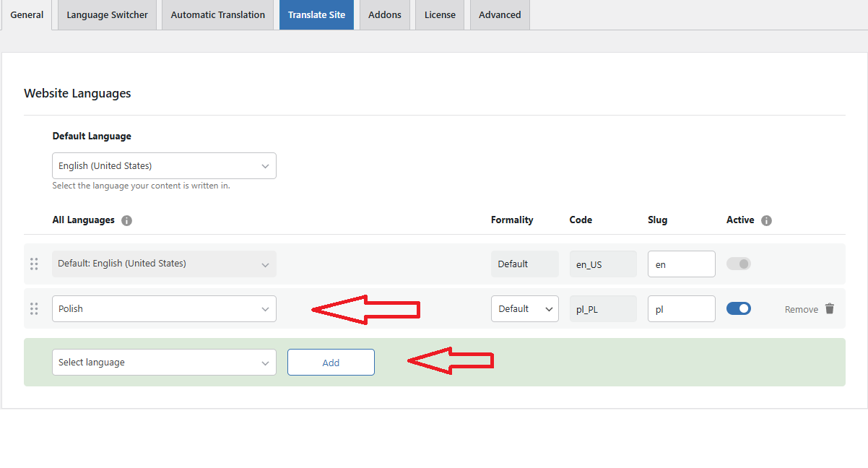
Task: Open the info tooltip next to All Languages
Action: pos(126,220)
